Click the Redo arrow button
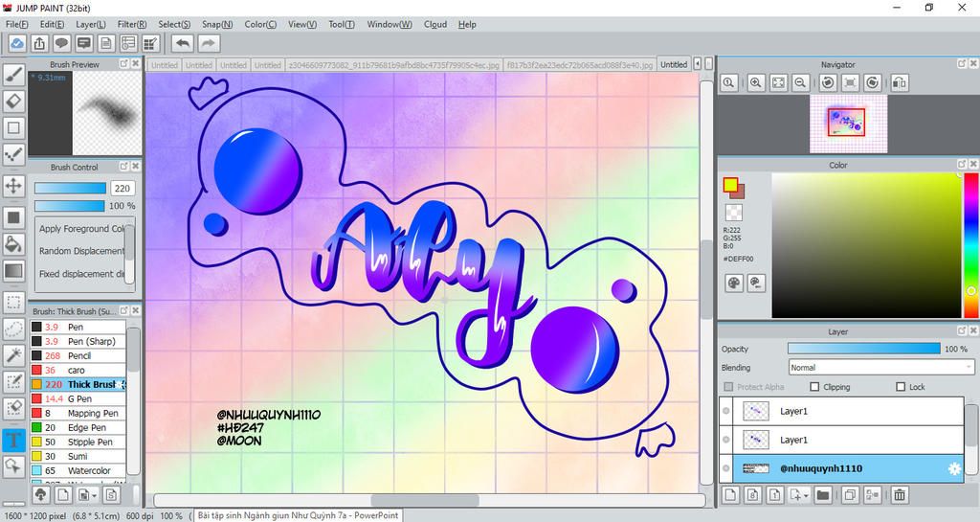 coord(209,43)
